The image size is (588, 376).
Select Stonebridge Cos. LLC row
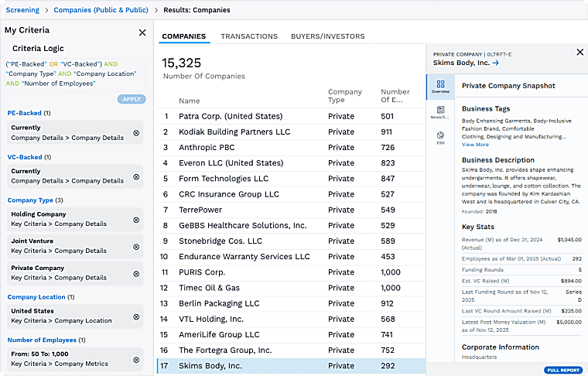292,241
